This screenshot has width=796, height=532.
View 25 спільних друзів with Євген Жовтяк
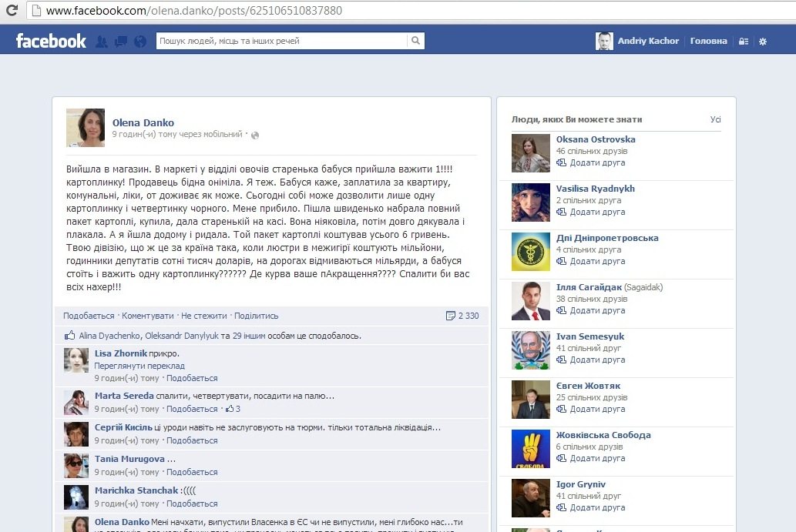(x=592, y=397)
